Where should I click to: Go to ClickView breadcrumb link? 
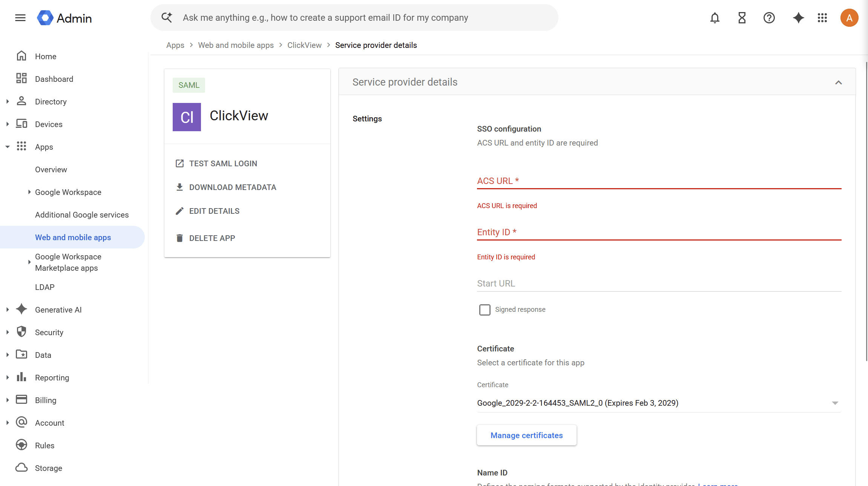[x=304, y=45]
